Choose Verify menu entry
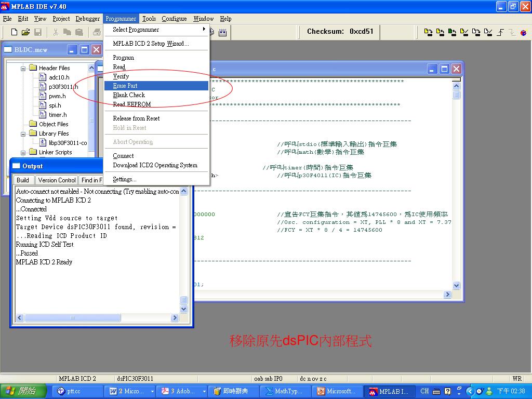Screen dimensions: 532x399 [x=156, y=76]
